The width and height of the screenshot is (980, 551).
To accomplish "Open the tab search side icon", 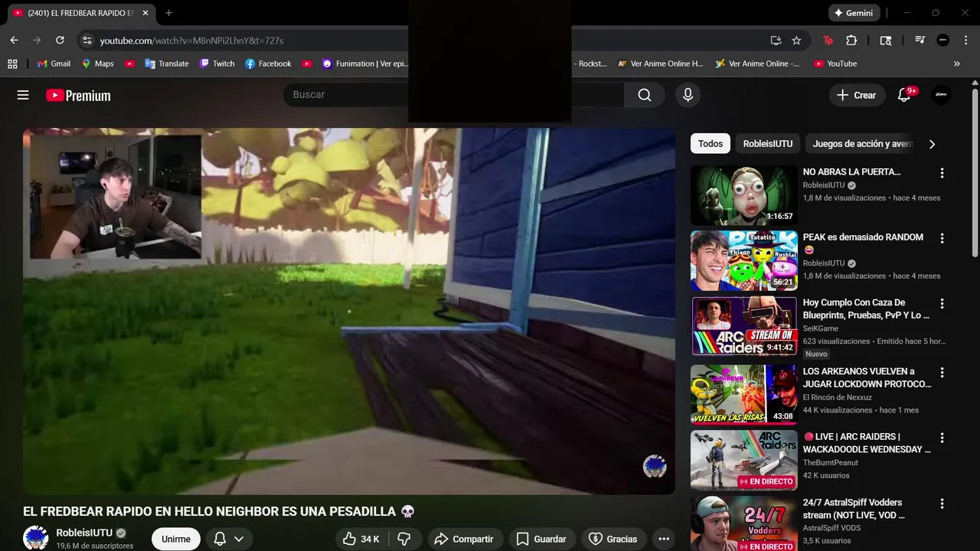I will (886, 40).
